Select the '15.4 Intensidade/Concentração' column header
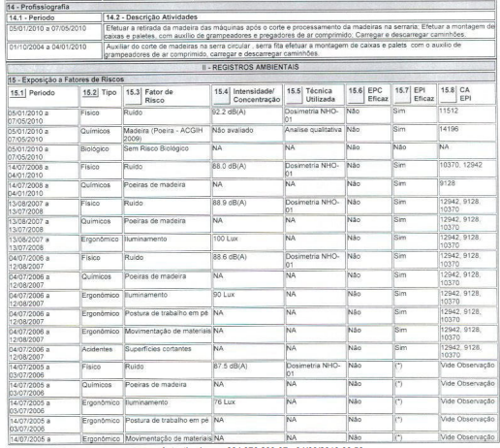The width and height of the screenshot is (500, 448). tap(247, 95)
